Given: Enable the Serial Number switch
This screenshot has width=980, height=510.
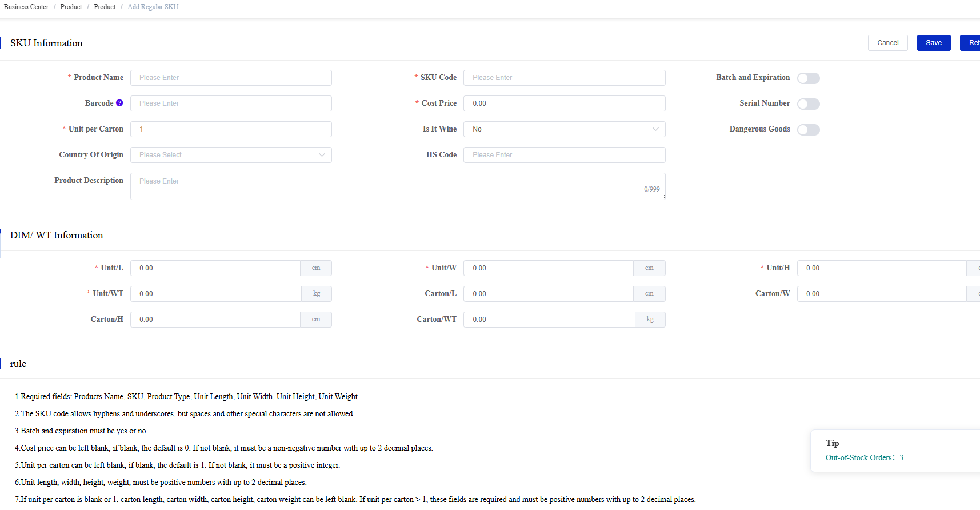Looking at the screenshot, I should coord(808,104).
